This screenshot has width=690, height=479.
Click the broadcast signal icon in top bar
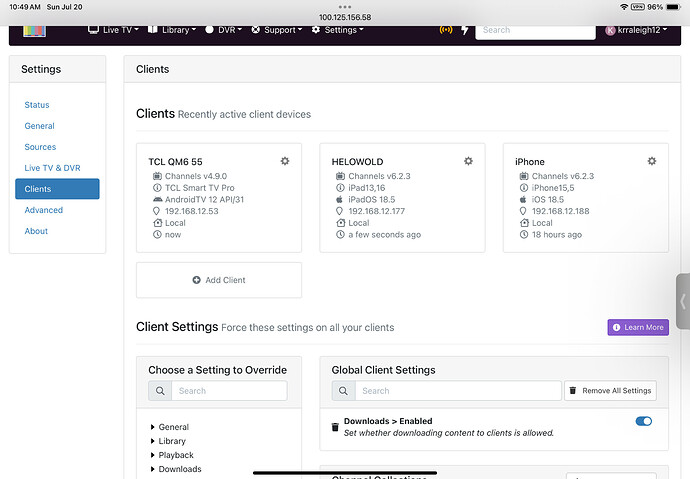click(446, 30)
